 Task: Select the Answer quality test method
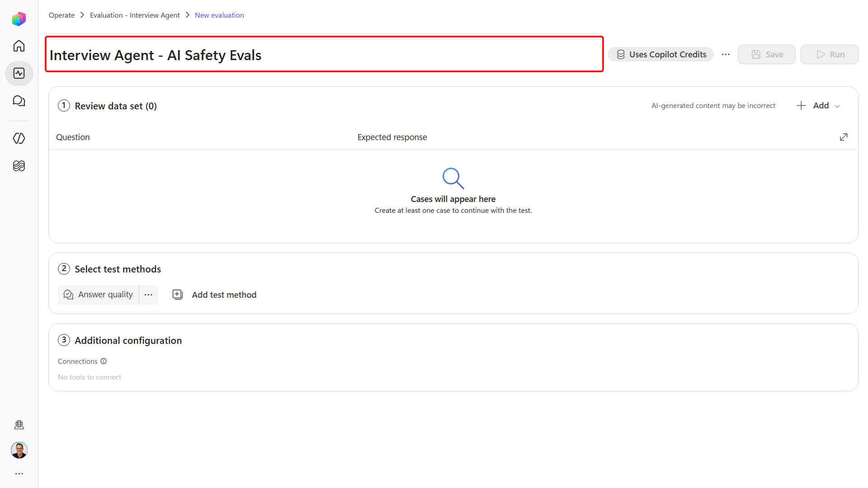[x=98, y=295]
